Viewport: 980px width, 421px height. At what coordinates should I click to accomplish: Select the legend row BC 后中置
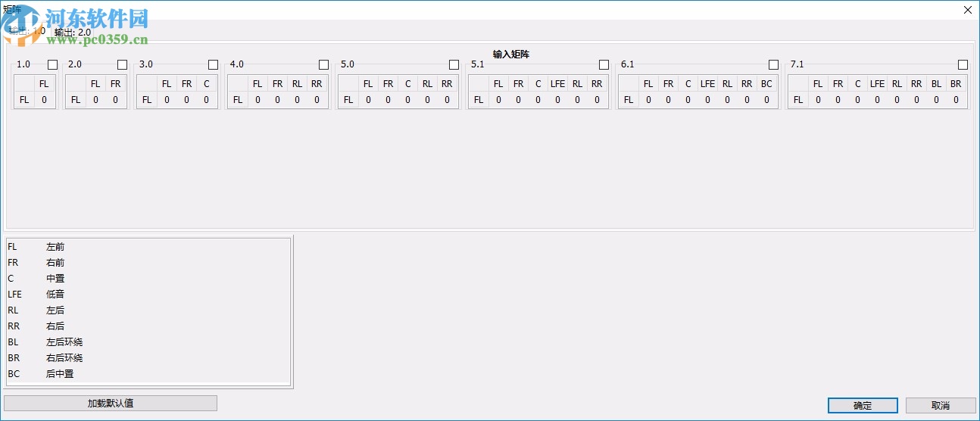148,374
